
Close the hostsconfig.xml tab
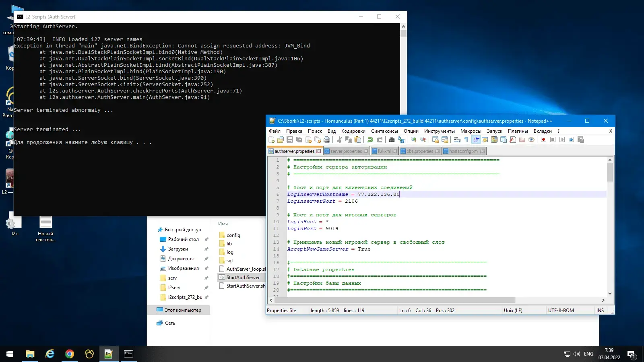coord(482,151)
